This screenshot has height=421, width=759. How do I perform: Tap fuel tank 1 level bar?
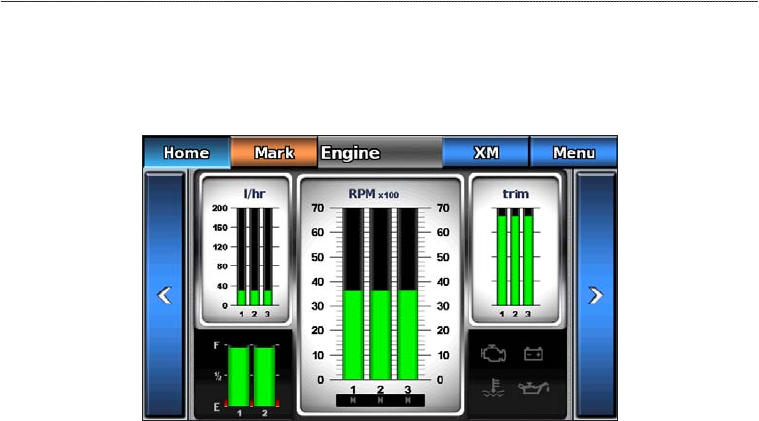[x=239, y=376]
